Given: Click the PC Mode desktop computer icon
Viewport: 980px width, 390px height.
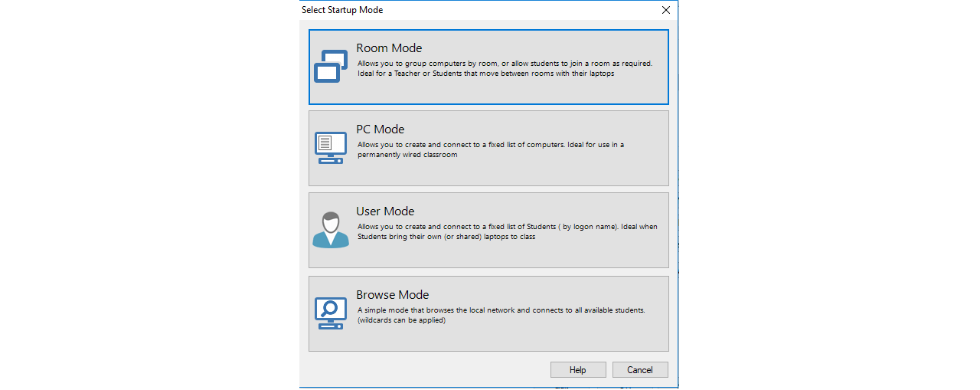Looking at the screenshot, I should (331, 148).
